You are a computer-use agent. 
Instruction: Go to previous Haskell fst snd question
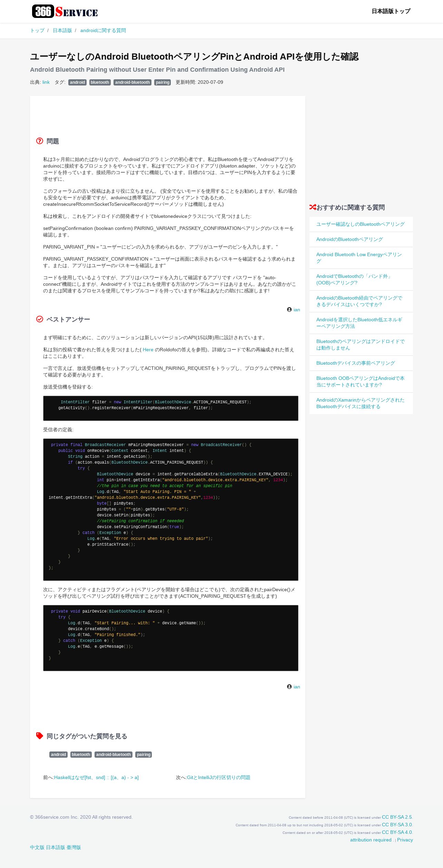click(96, 777)
